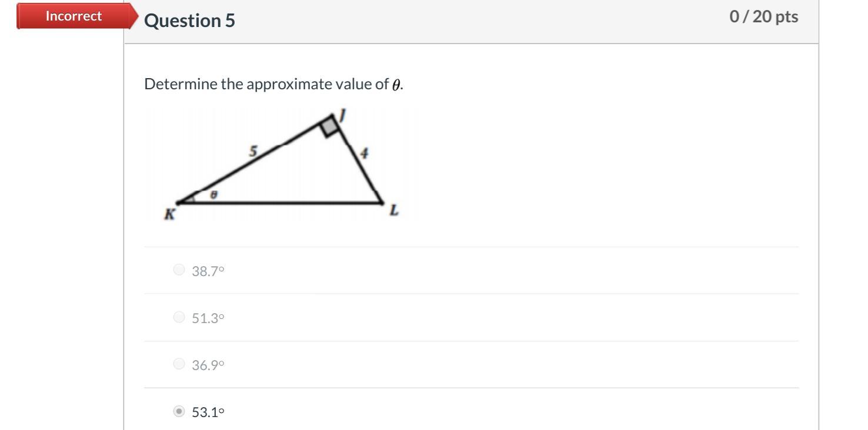This screenshot has height=430, width=868.
Task: Click the Question 5 heading
Action: point(189,21)
